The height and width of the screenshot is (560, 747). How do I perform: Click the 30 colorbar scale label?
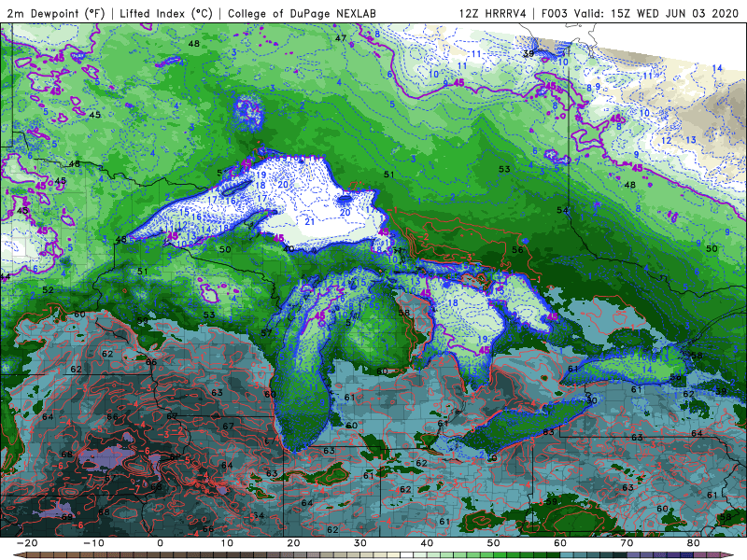tap(360, 543)
